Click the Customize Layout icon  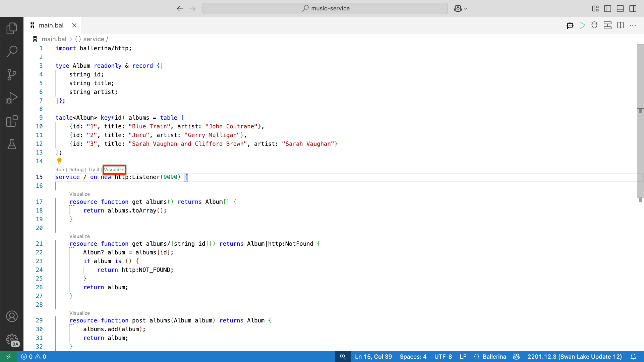pyautogui.click(x=595, y=9)
